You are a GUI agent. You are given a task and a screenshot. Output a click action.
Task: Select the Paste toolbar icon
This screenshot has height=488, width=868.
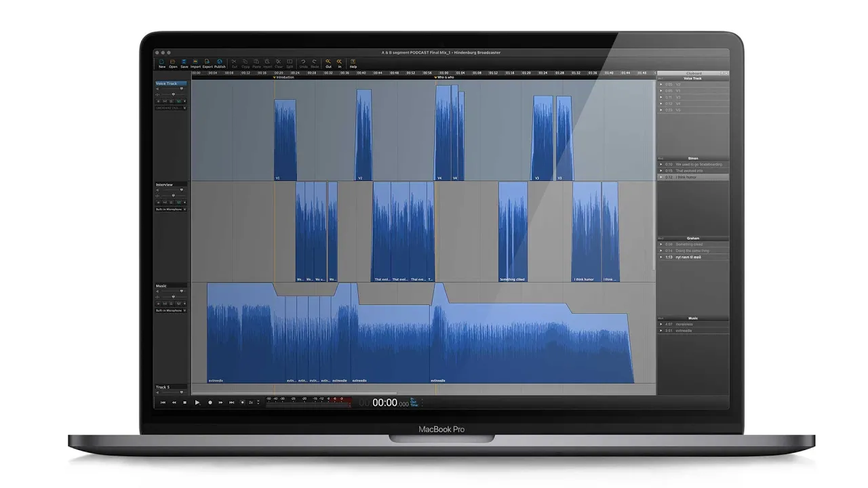256,64
